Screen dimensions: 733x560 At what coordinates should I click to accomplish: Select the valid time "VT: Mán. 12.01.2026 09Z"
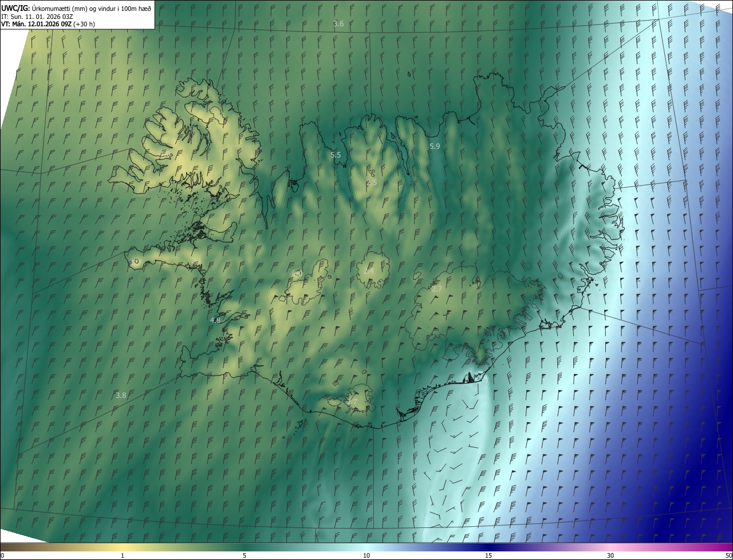point(37,23)
